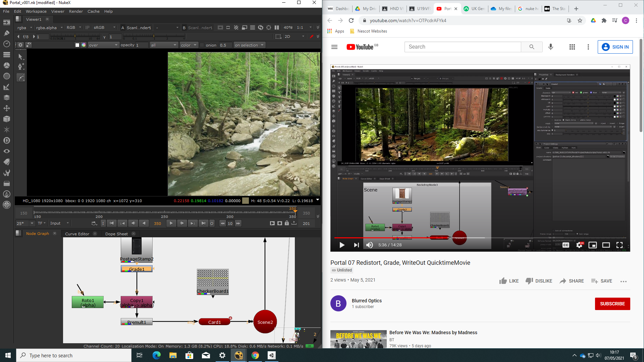Open the Draw nodes toolbar icon
The image size is (644, 362).
point(7,33)
